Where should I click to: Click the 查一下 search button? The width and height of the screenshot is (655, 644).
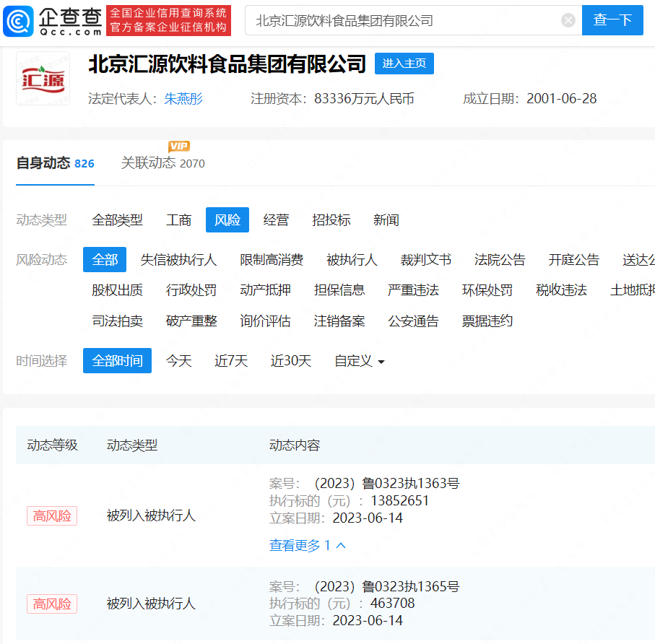612,20
